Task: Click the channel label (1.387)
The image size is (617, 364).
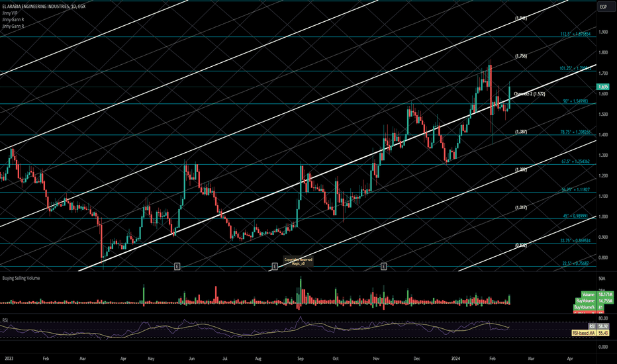Action: point(521,132)
